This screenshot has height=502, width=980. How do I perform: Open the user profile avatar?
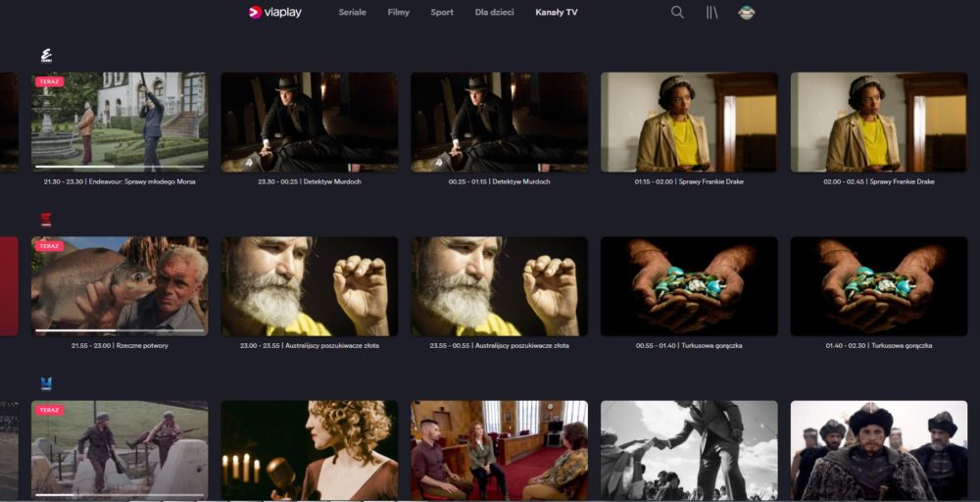point(746,12)
